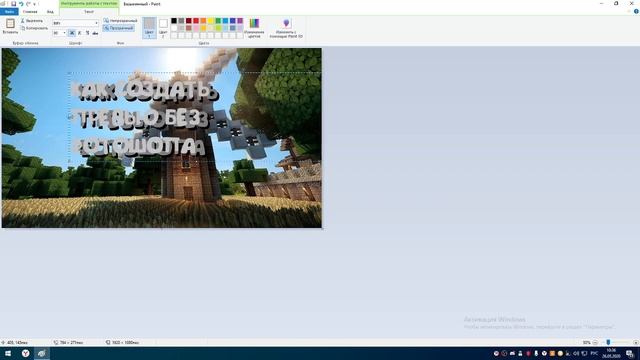640x360 pixels.
Task: Toggle Strikethrough text formatting
Action: coord(95,33)
